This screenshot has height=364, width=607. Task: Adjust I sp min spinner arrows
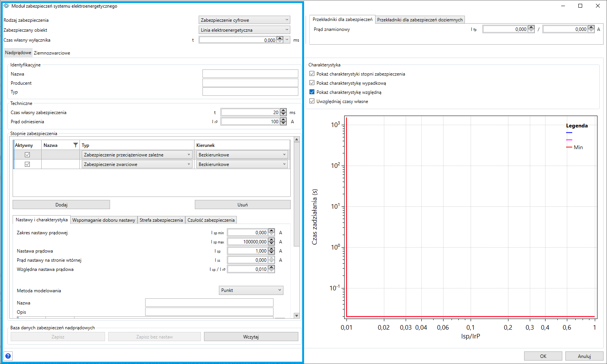tap(271, 232)
